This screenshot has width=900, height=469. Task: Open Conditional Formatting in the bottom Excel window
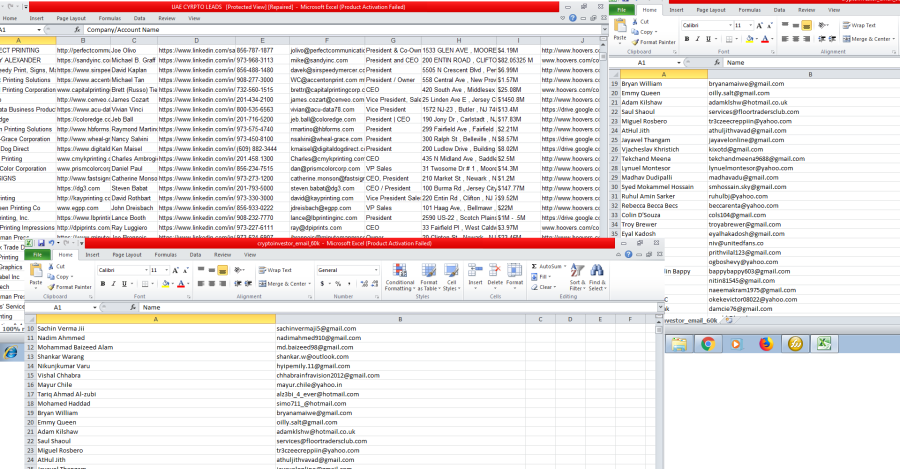399,277
